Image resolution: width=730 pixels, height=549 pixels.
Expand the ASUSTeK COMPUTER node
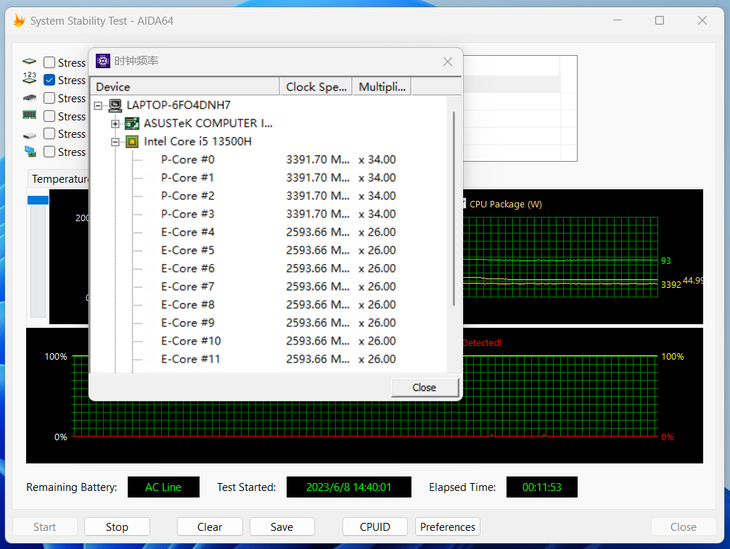(115, 124)
